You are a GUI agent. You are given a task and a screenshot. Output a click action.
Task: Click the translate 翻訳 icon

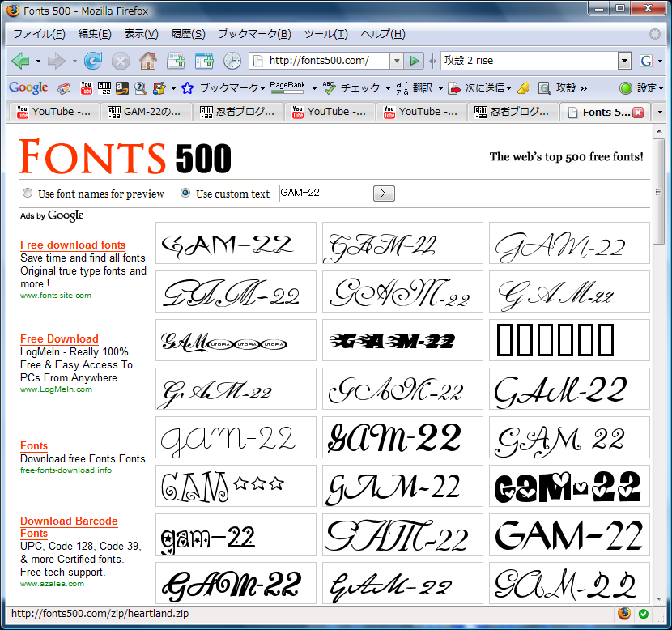tap(415, 87)
